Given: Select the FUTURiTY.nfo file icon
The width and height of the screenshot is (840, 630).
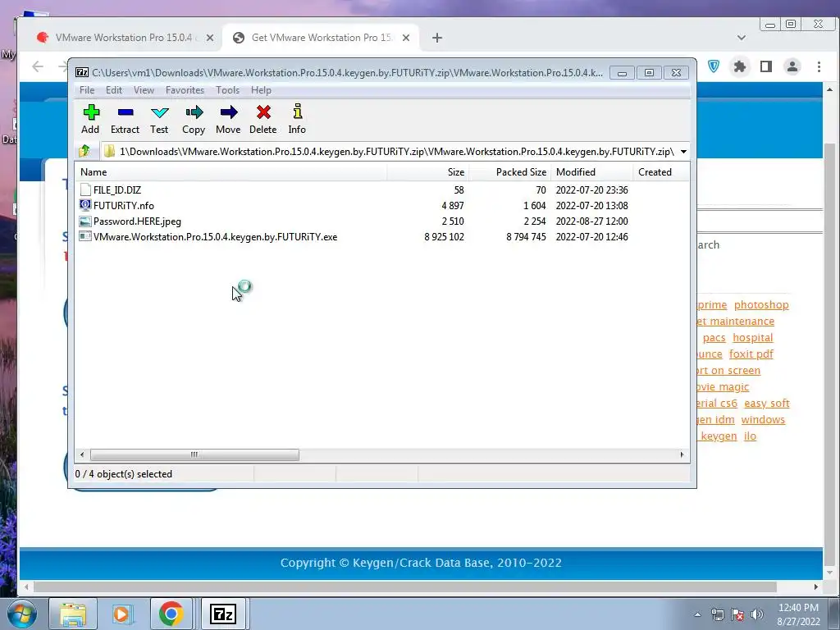Looking at the screenshot, I should click(85, 205).
